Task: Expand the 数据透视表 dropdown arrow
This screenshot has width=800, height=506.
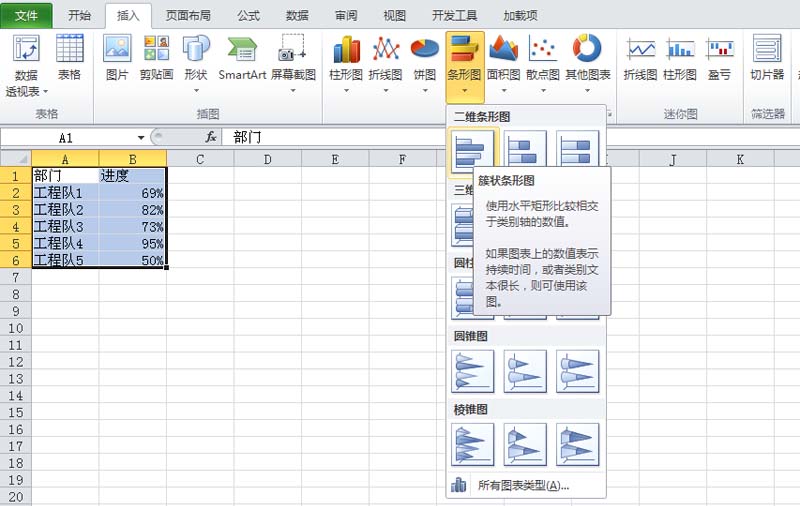Action: [x=45, y=92]
